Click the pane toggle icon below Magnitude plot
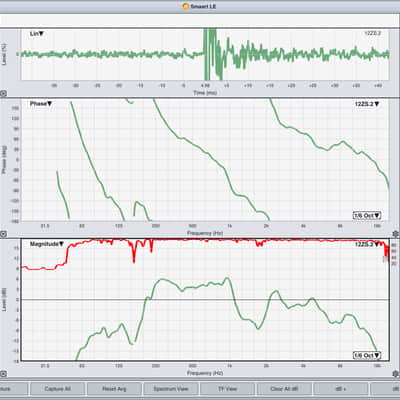The image size is (400, 400). (3, 374)
